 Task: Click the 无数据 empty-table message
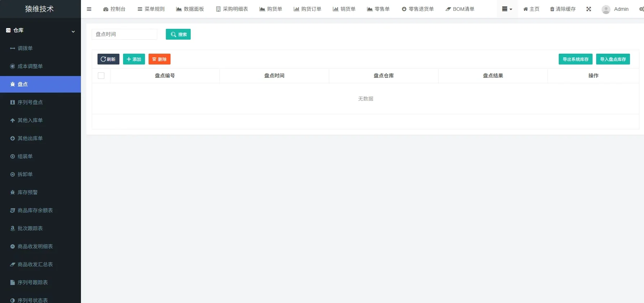tap(366, 99)
